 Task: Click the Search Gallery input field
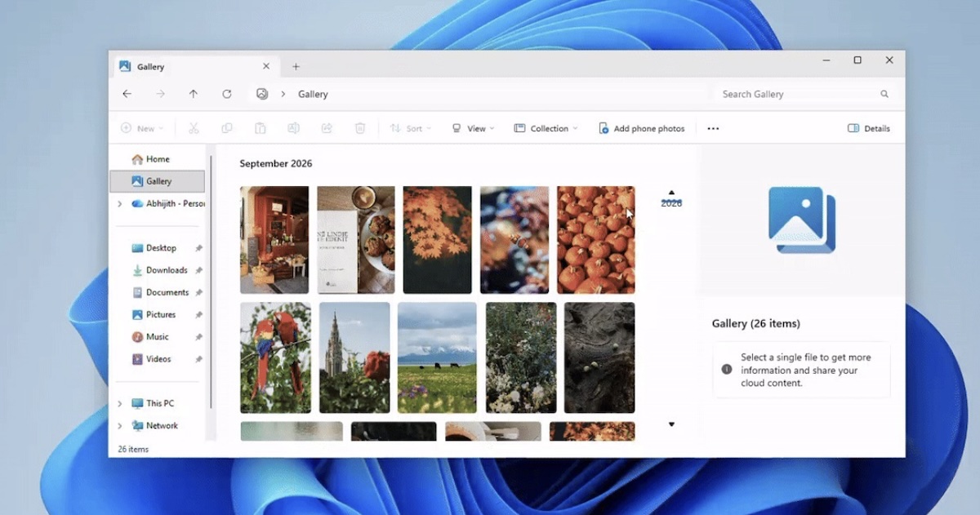[804, 94]
